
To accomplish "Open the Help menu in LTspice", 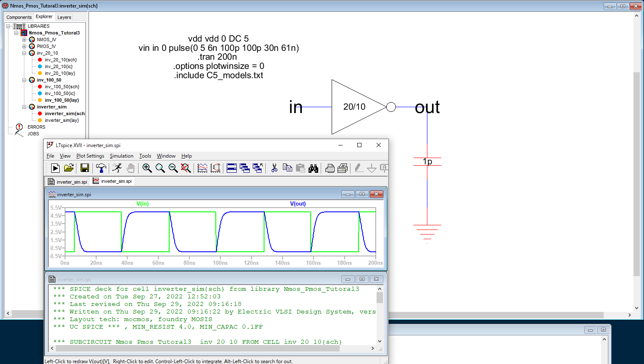I will [x=186, y=156].
